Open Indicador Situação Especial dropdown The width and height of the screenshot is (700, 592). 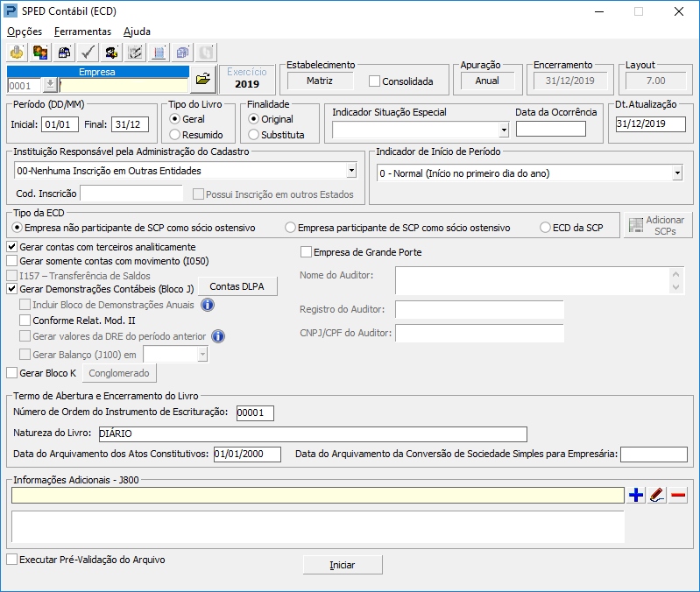coord(504,130)
